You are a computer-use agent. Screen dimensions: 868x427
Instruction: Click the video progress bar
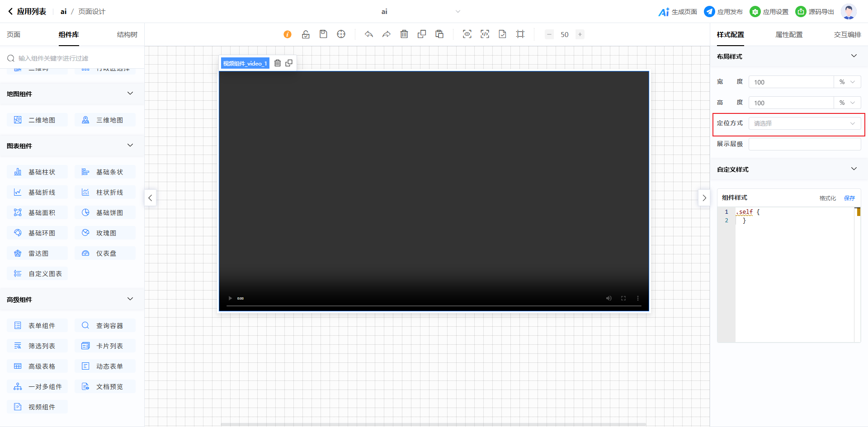pos(434,306)
